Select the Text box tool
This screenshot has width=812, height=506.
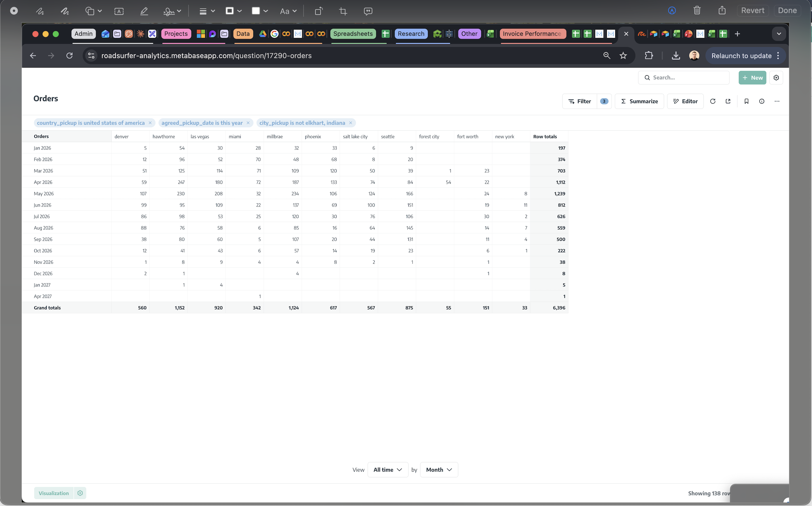point(119,11)
